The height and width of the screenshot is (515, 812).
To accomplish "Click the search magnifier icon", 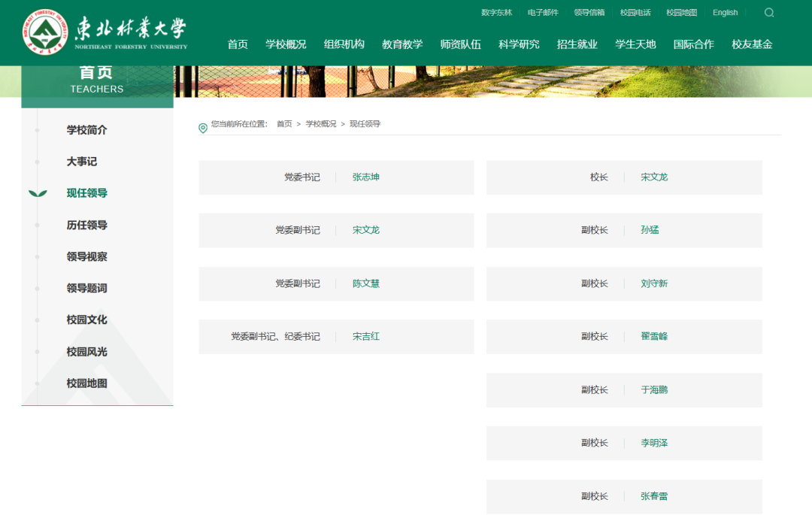I will [x=768, y=13].
